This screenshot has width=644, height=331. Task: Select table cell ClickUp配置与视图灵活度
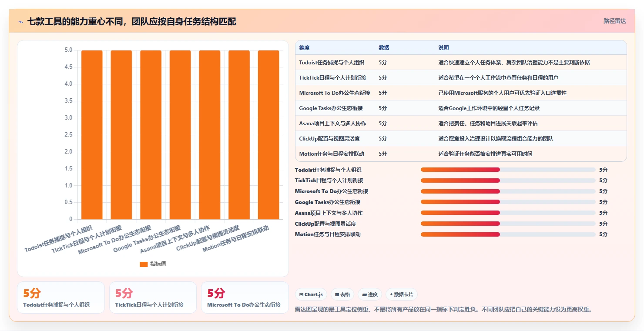click(329, 139)
